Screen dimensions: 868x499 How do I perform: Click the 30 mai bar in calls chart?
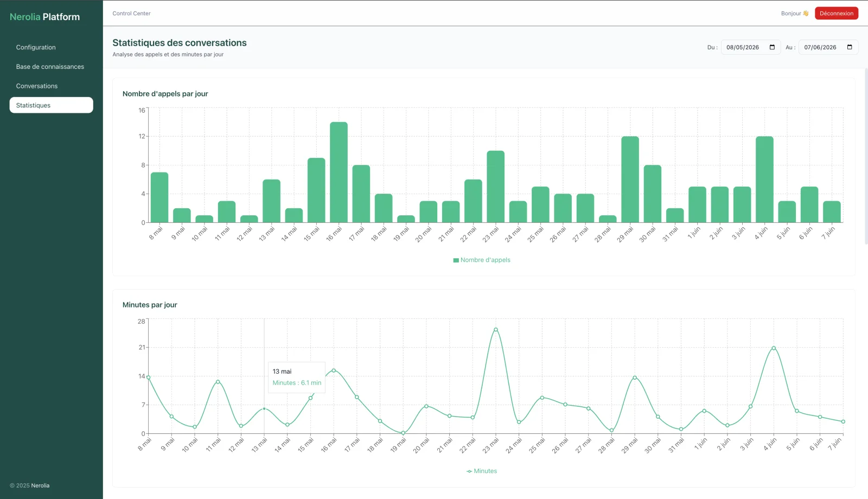tap(653, 194)
